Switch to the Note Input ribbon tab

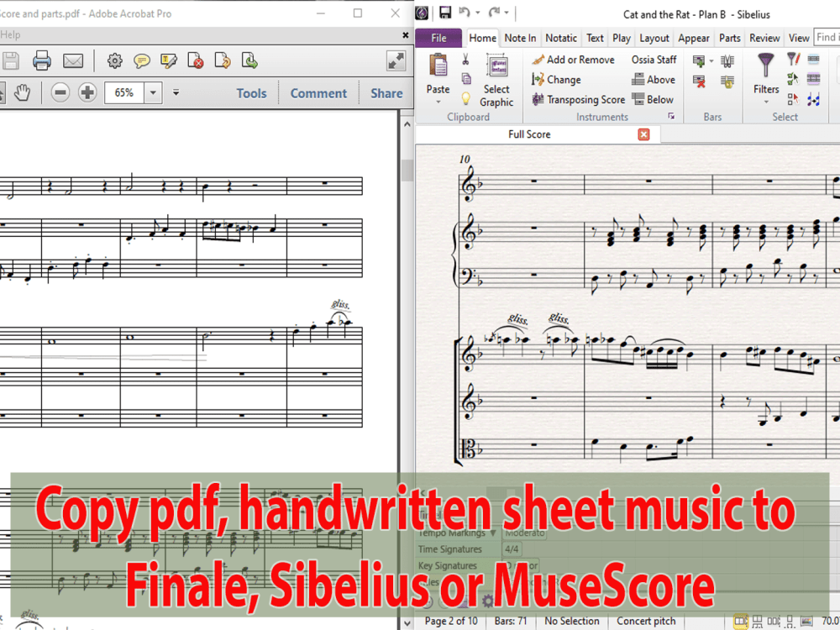click(x=520, y=38)
